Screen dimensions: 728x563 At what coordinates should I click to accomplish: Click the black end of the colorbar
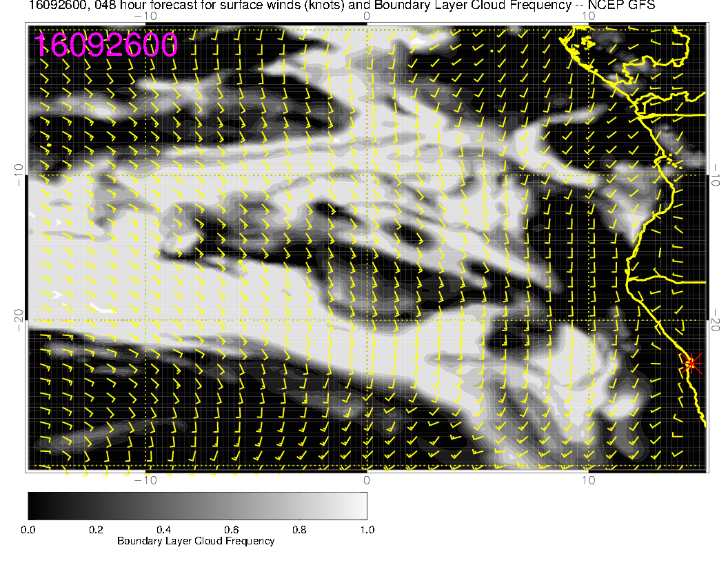(x=32, y=505)
